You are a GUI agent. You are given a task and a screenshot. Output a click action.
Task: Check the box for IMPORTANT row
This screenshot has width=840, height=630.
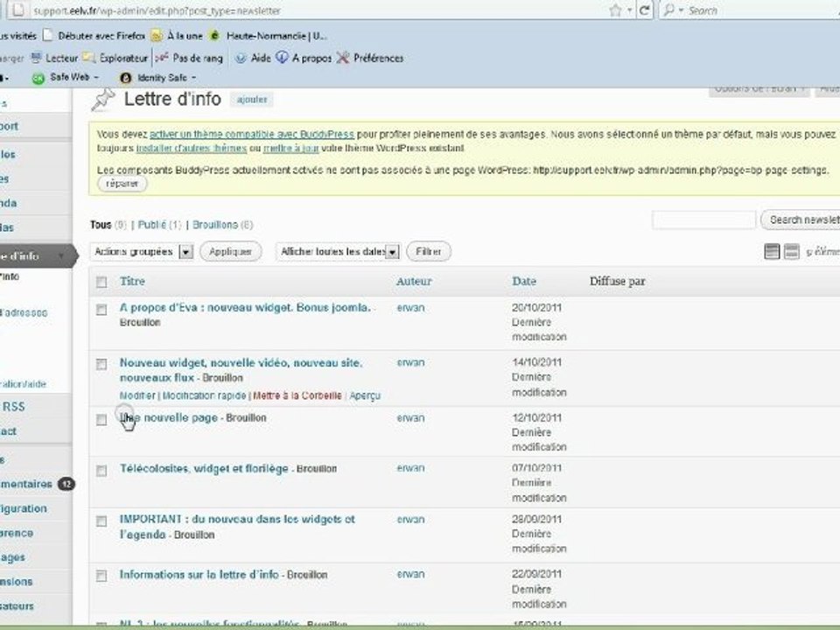[x=101, y=521]
